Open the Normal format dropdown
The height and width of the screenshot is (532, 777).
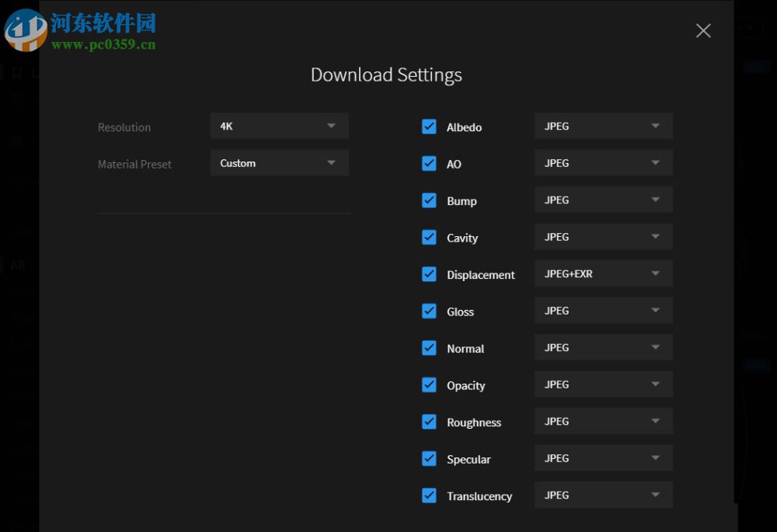pos(603,347)
